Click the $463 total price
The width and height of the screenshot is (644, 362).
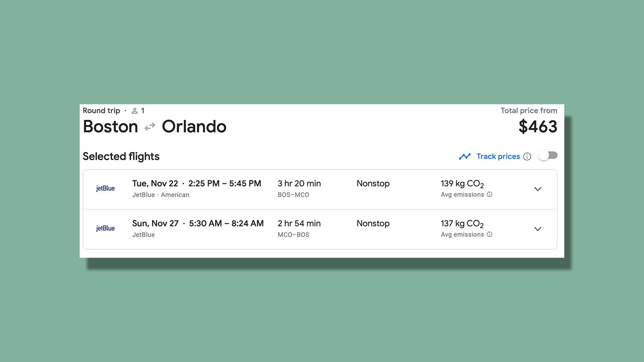pyautogui.click(x=538, y=127)
